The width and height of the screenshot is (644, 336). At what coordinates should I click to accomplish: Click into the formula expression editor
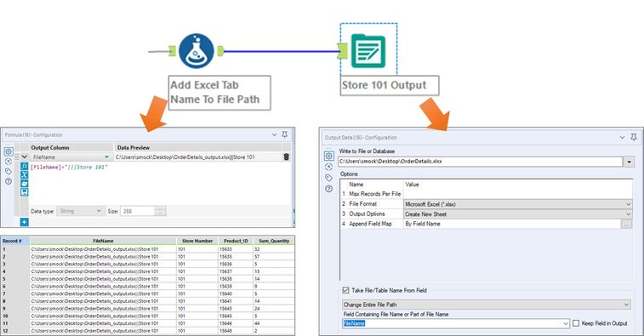click(160, 184)
